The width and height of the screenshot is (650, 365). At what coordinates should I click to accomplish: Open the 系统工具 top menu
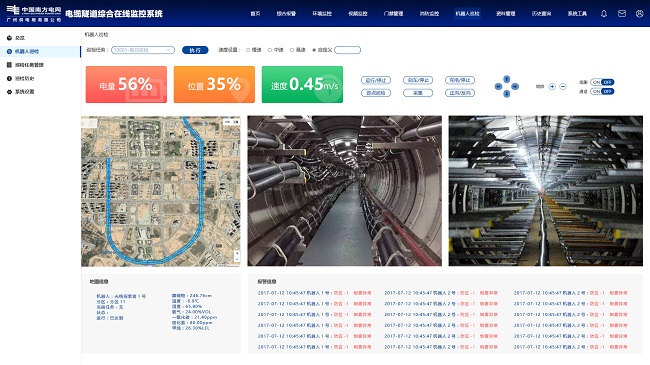pyautogui.click(x=577, y=14)
